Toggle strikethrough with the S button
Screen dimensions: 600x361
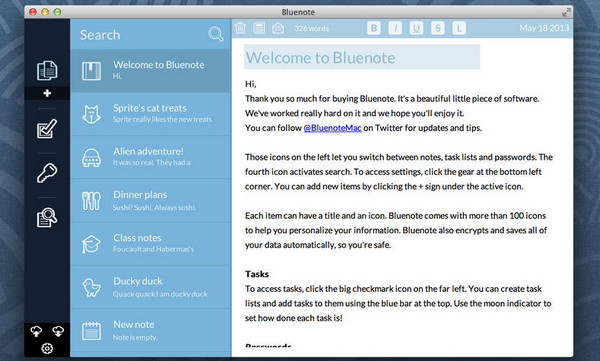click(x=438, y=28)
